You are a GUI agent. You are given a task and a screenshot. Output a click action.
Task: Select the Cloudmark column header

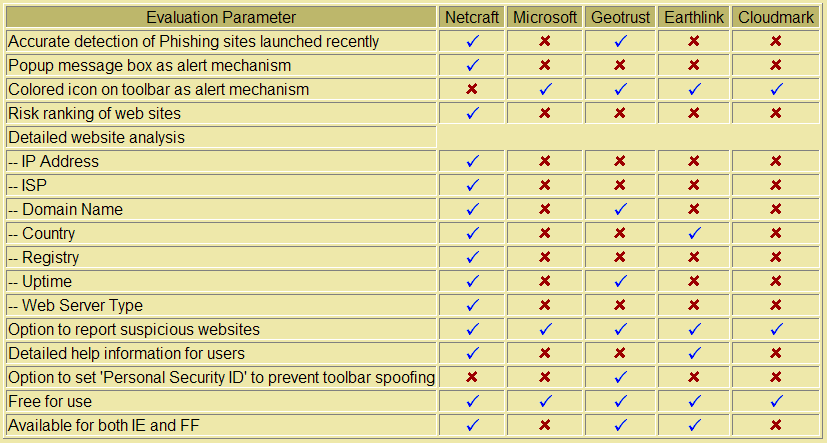[776, 17]
